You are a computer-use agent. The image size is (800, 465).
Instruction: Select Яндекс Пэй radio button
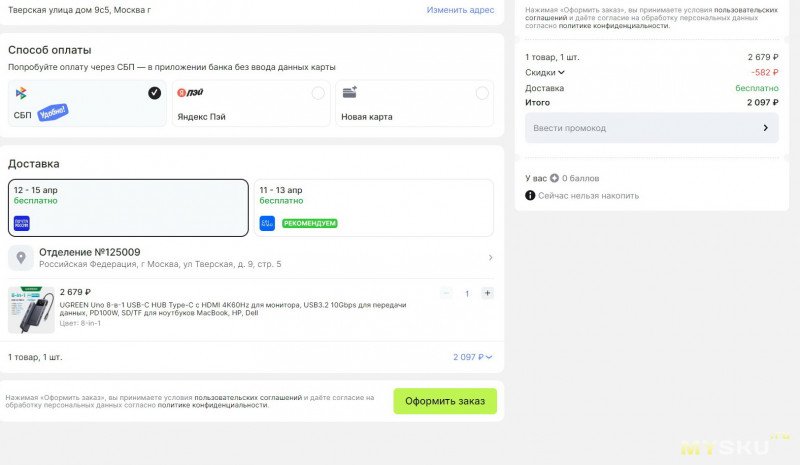[x=318, y=93]
